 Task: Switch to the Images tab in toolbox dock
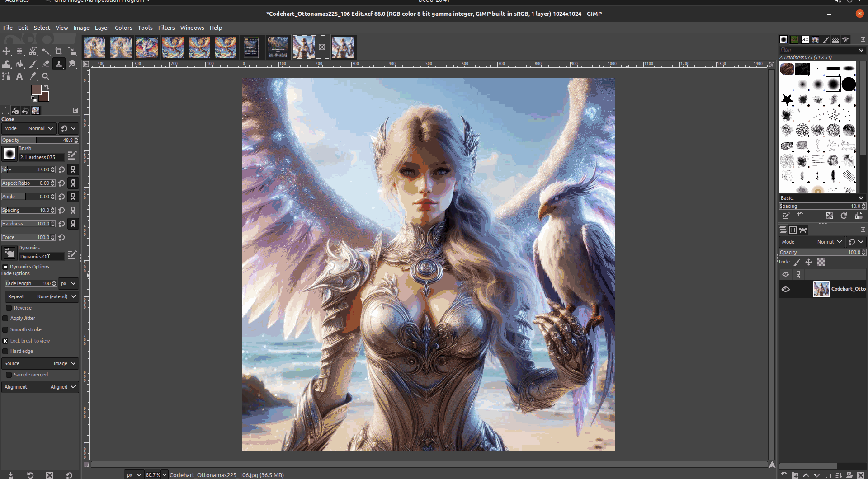(x=36, y=111)
